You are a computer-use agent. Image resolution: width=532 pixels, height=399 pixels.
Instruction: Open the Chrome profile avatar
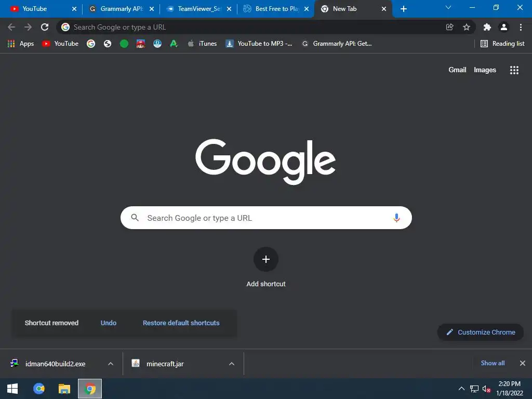click(x=504, y=27)
